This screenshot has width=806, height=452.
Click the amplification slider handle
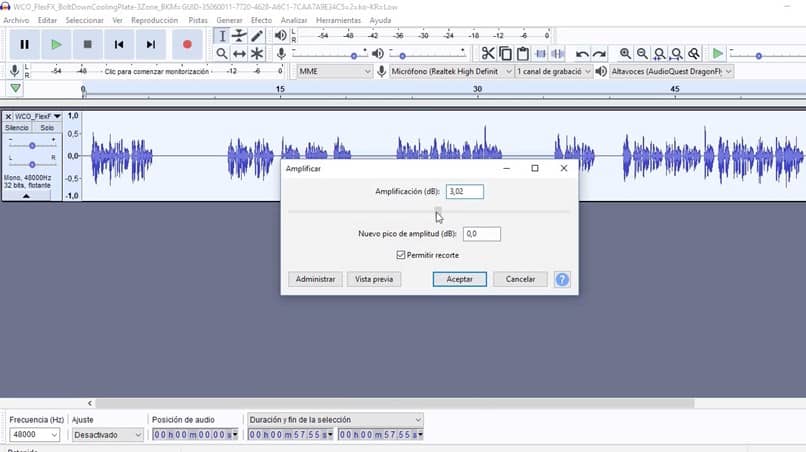point(437,211)
